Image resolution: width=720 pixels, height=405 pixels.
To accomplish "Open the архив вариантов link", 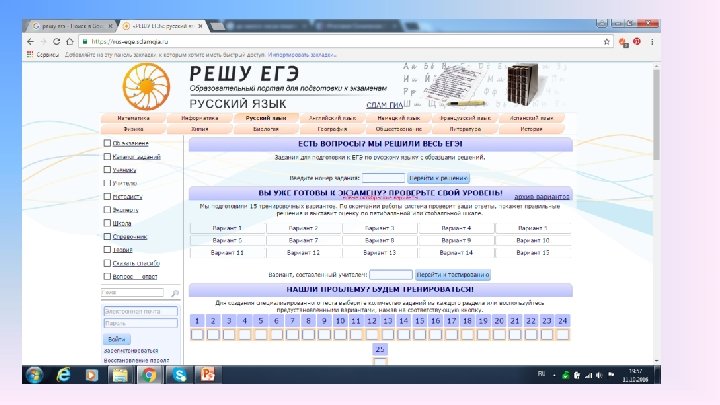I will click(x=542, y=197).
